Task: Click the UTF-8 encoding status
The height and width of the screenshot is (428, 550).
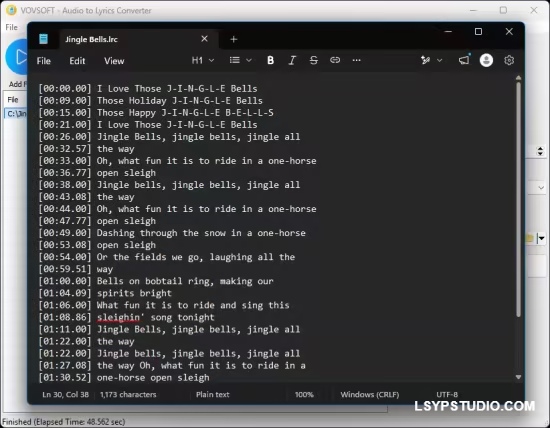Action: (x=447, y=395)
